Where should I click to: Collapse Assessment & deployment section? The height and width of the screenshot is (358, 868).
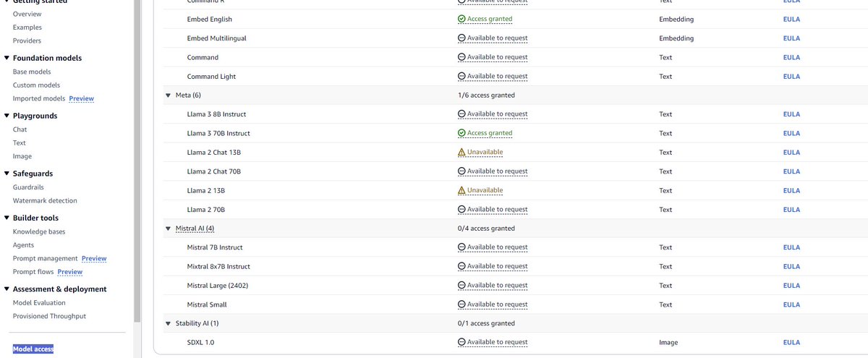pyautogui.click(x=7, y=289)
